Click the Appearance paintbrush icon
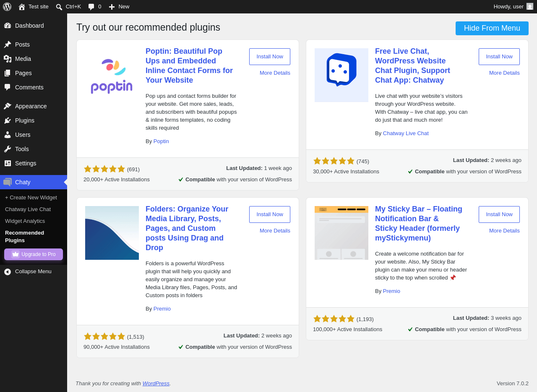 8,106
